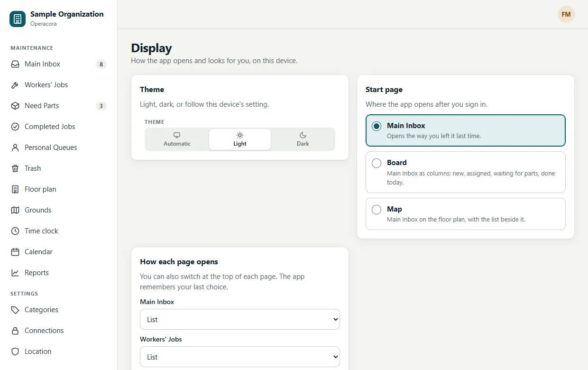Screen dimensions: 588x370
Task: Go to Workers' Jobs page
Action: pyautogui.click(x=58, y=85)
